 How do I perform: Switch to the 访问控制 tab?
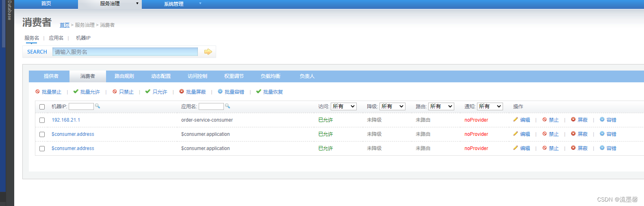point(197,76)
